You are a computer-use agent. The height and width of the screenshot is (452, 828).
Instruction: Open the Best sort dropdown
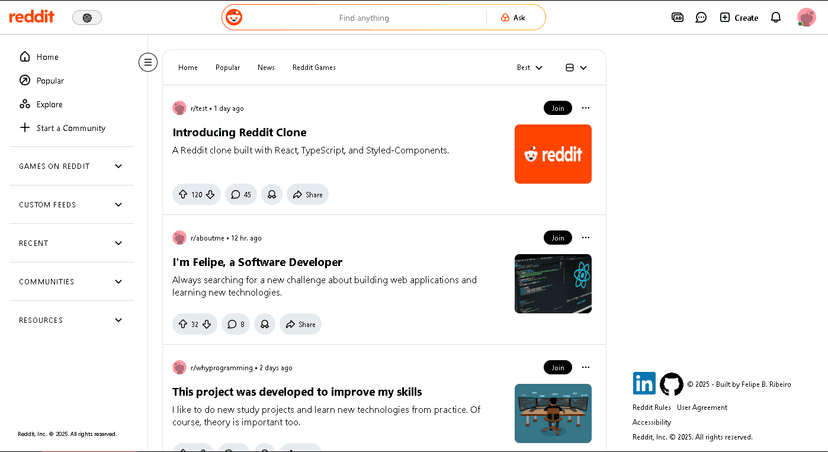point(530,68)
